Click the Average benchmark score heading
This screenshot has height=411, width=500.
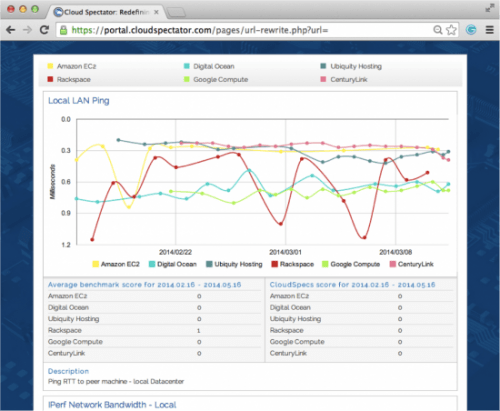[144, 285]
